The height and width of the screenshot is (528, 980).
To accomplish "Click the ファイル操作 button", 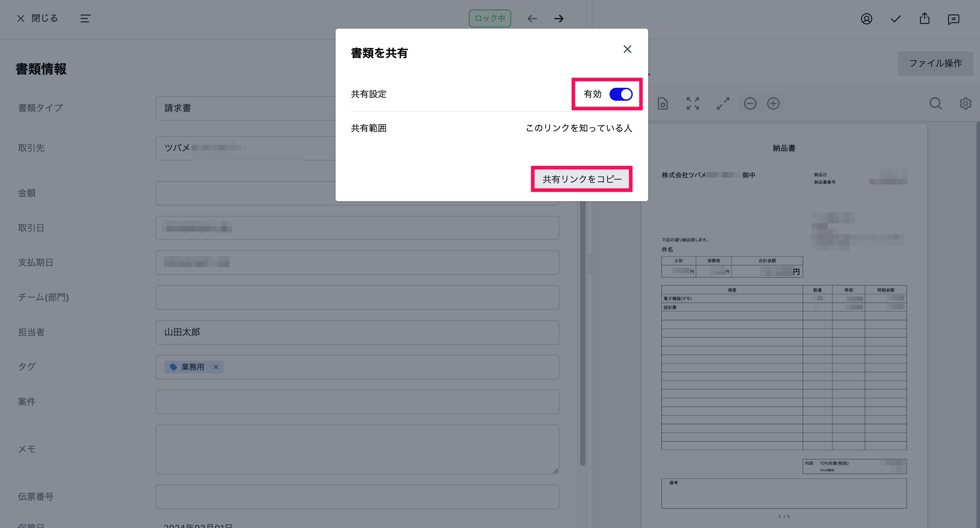I will 935,63.
